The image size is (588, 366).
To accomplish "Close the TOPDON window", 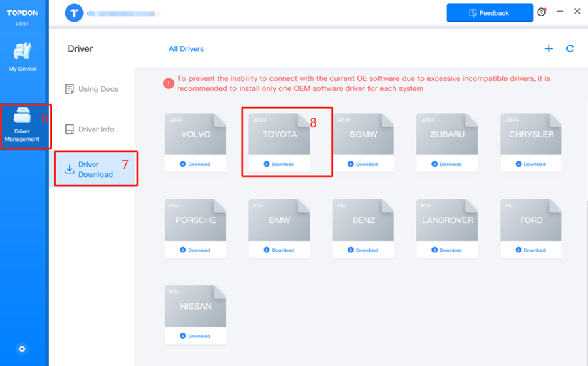I will pyautogui.click(x=578, y=12).
